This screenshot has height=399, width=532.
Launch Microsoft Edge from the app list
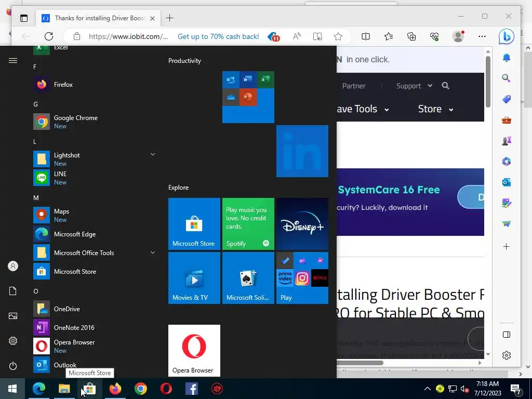coord(95,234)
